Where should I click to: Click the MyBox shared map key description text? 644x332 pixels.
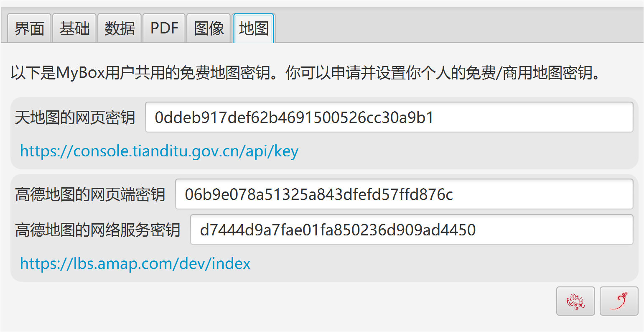(305, 73)
